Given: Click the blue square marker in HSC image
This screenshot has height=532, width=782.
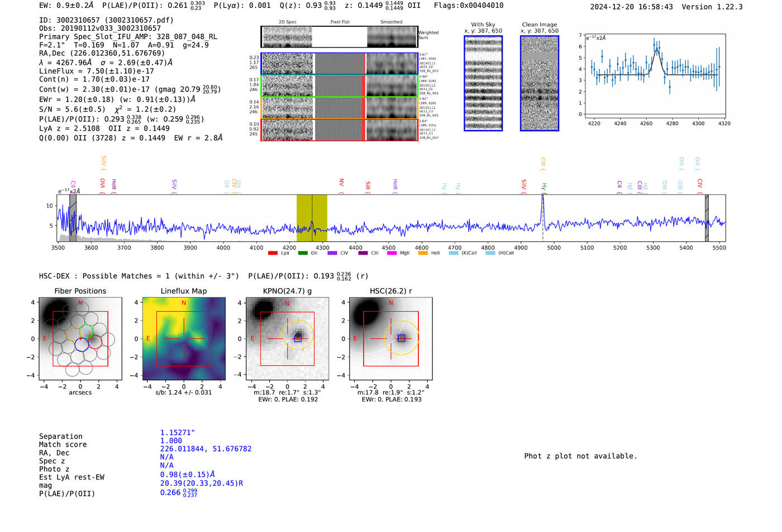Looking at the screenshot, I should point(401,338).
